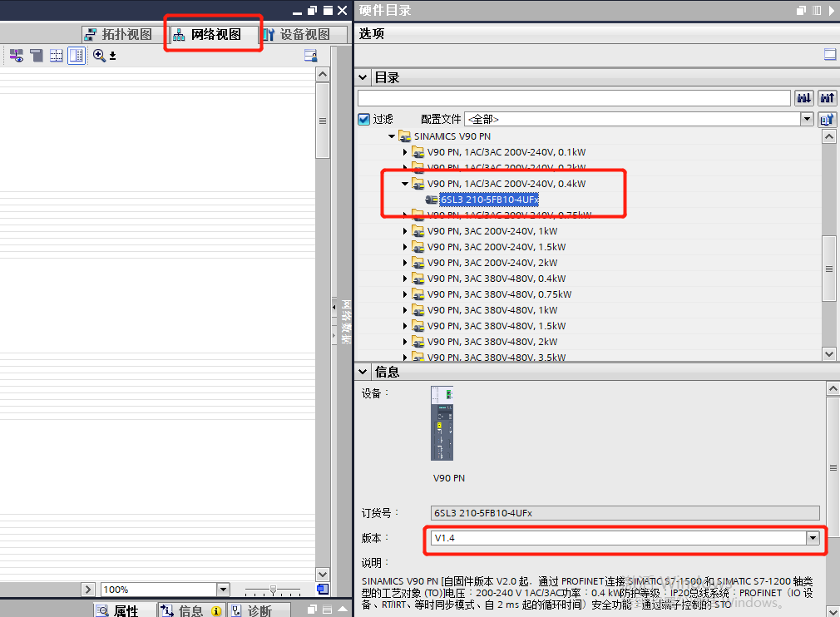Expand V90 PN 3AC 380V-480V 0.4kW folder
This screenshot has height=617, width=840.
coord(405,279)
